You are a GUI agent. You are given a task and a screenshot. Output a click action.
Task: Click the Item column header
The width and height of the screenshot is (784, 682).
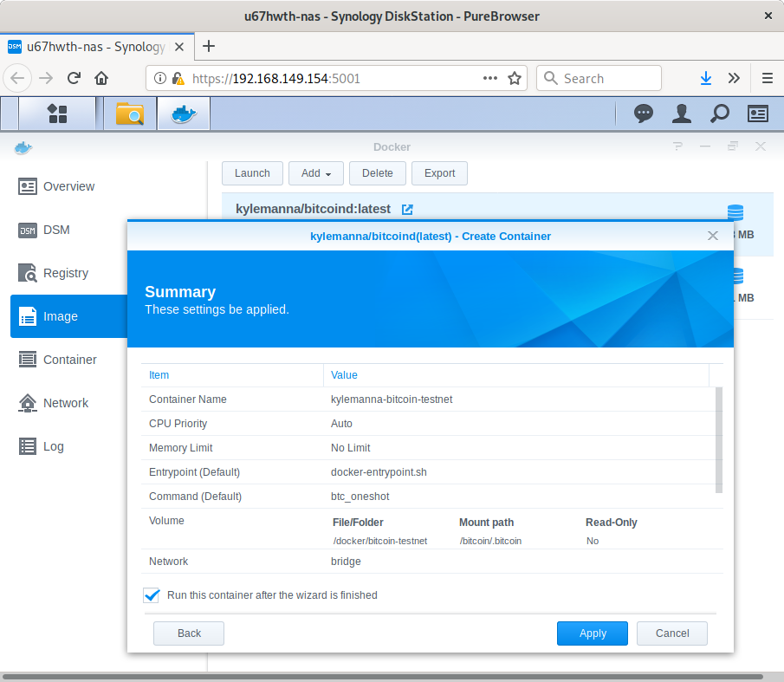pos(232,375)
